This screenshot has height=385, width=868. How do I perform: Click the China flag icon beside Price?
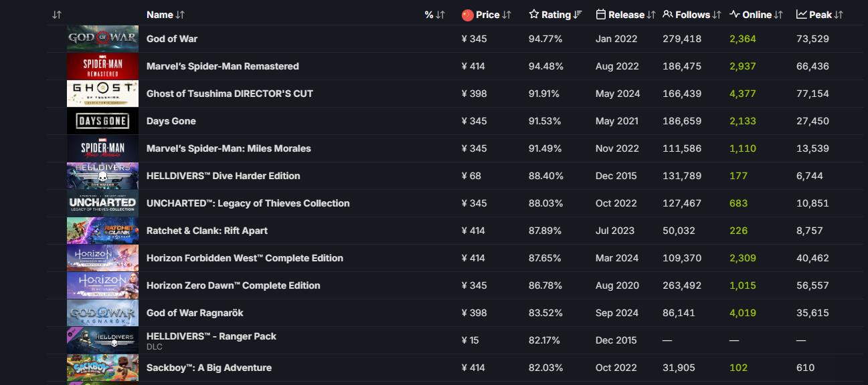(x=467, y=15)
